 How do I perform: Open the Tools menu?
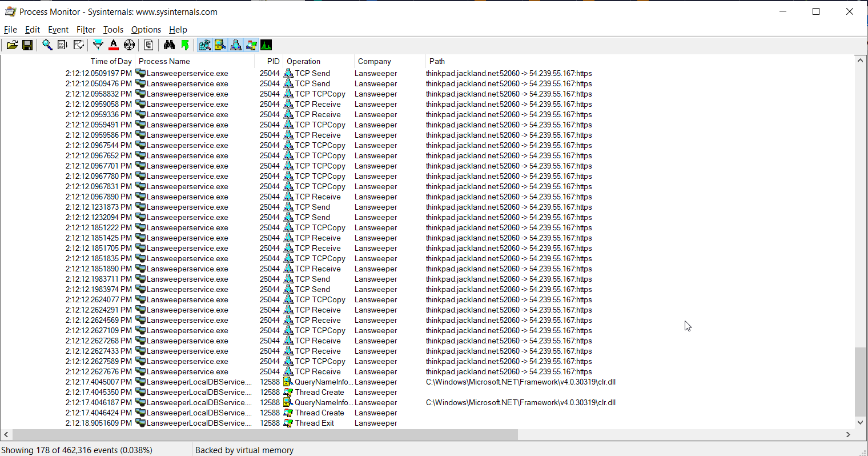click(113, 30)
